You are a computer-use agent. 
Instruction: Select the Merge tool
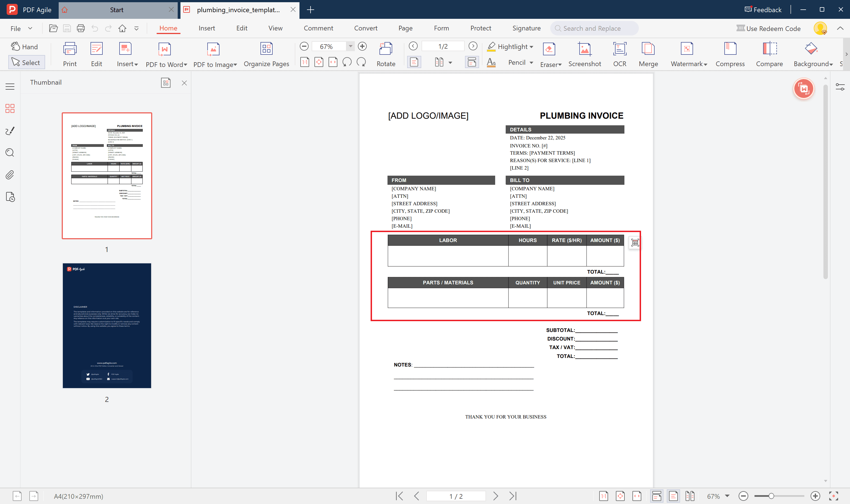[x=647, y=54]
